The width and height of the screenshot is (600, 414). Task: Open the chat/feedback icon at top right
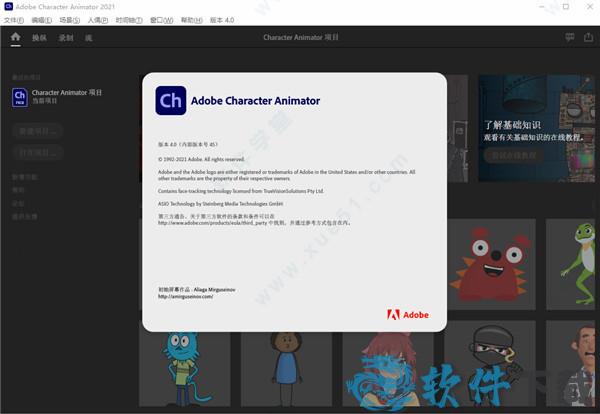click(x=570, y=37)
